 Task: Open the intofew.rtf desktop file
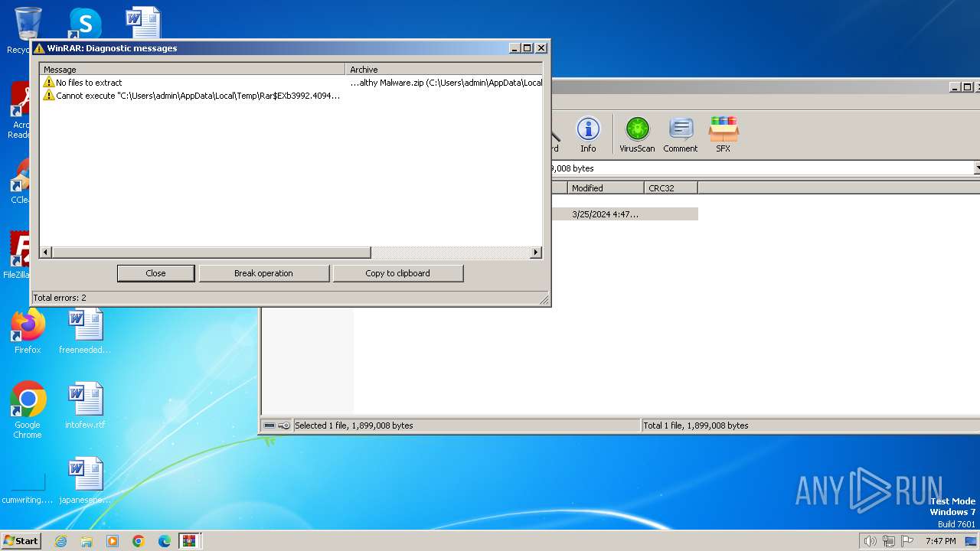[85, 406]
